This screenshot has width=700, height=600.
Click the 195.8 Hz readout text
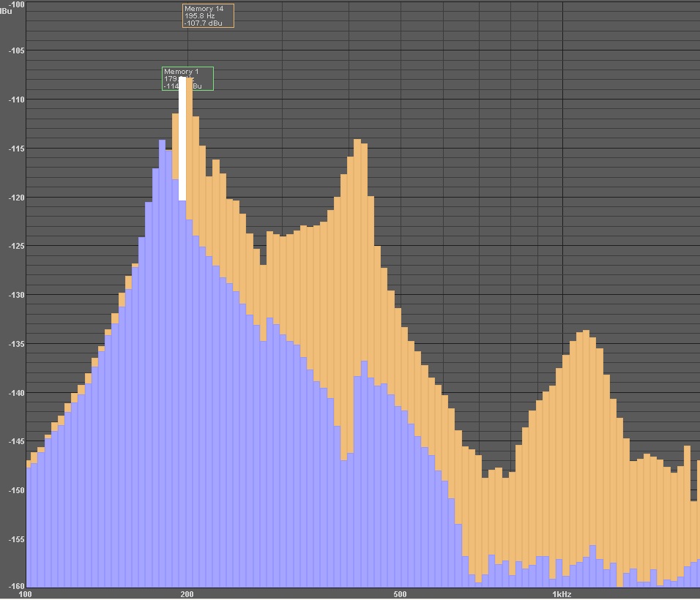(x=200, y=15)
